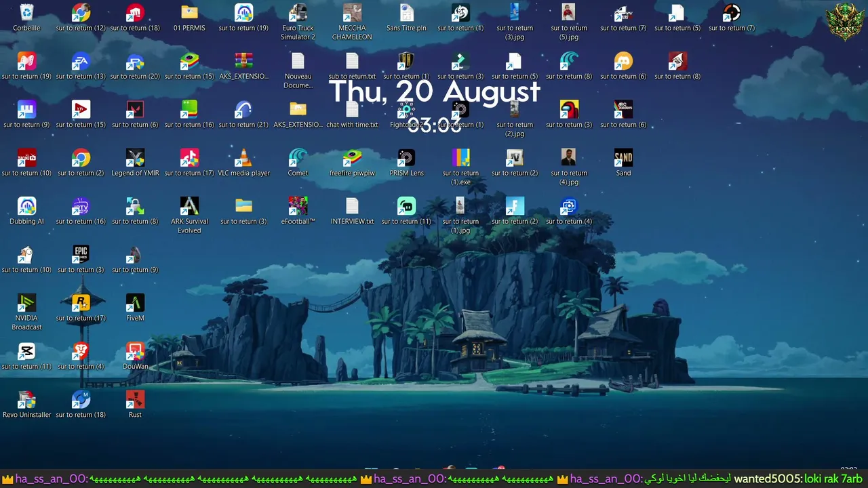The width and height of the screenshot is (868, 488).
Task: Open the sur to return (3) folder
Action: coord(243,211)
